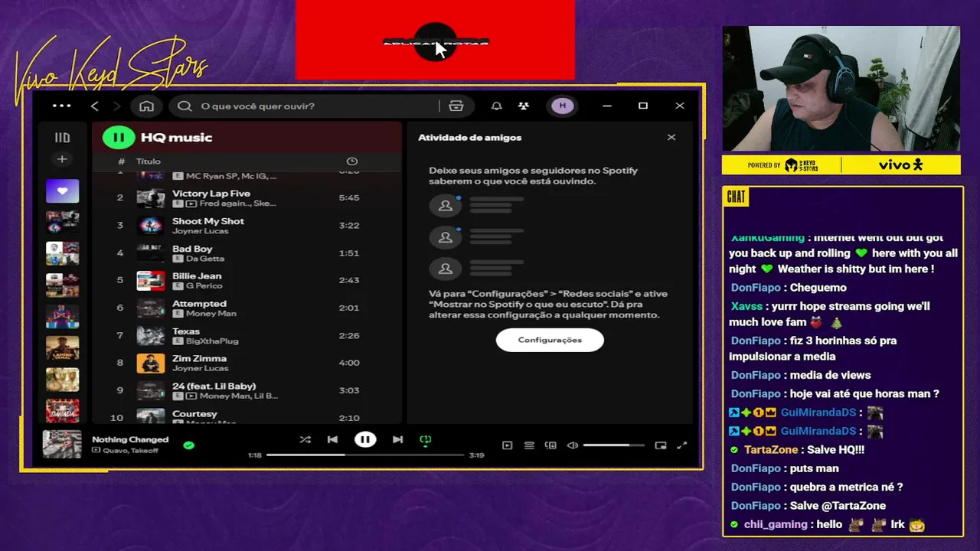Toggle the green saved checkmark
The image size is (980, 551).
click(189, 445)
